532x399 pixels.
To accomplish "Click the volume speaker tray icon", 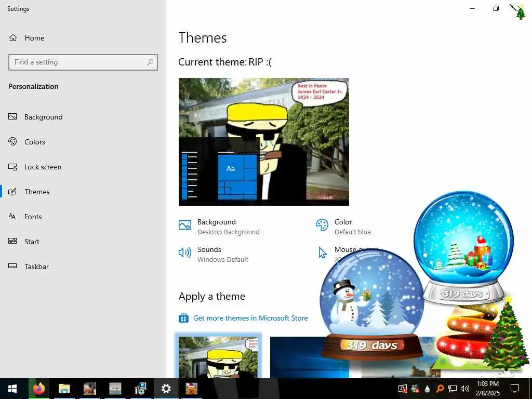I will [465, 389].
